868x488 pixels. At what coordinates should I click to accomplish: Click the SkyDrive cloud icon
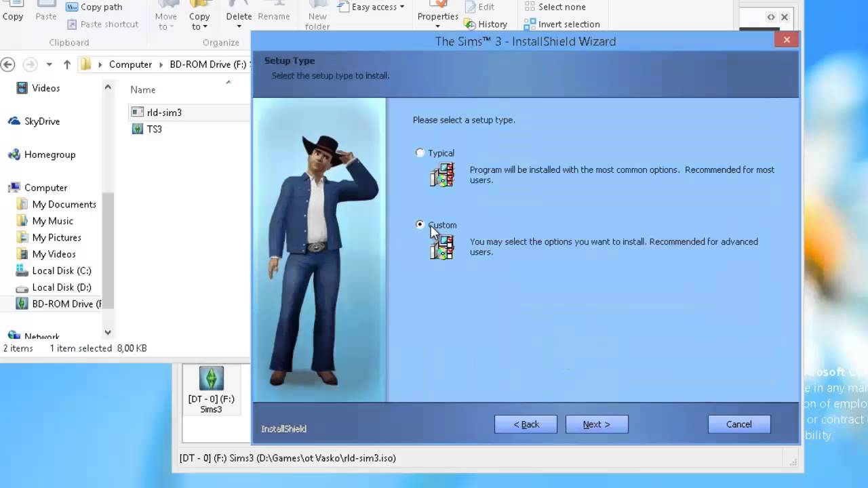point(14,121)
